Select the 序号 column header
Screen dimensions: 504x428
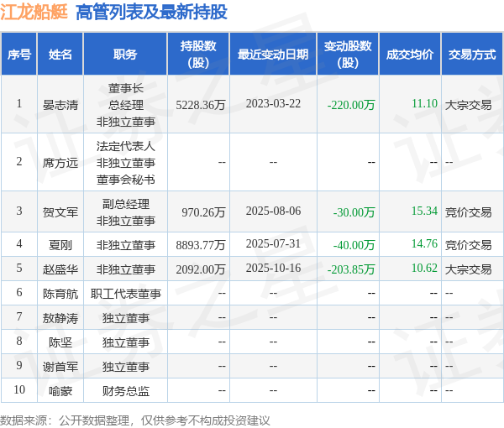19,54
